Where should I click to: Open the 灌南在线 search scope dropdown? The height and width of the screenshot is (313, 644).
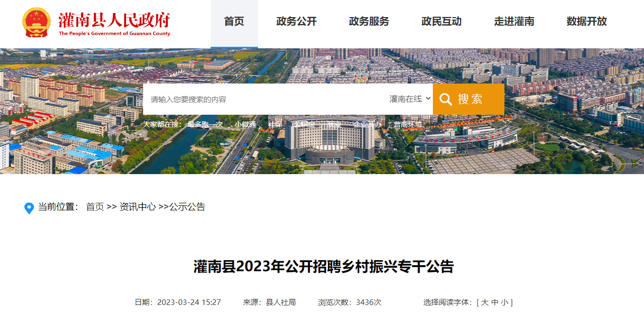click(410, 99)
